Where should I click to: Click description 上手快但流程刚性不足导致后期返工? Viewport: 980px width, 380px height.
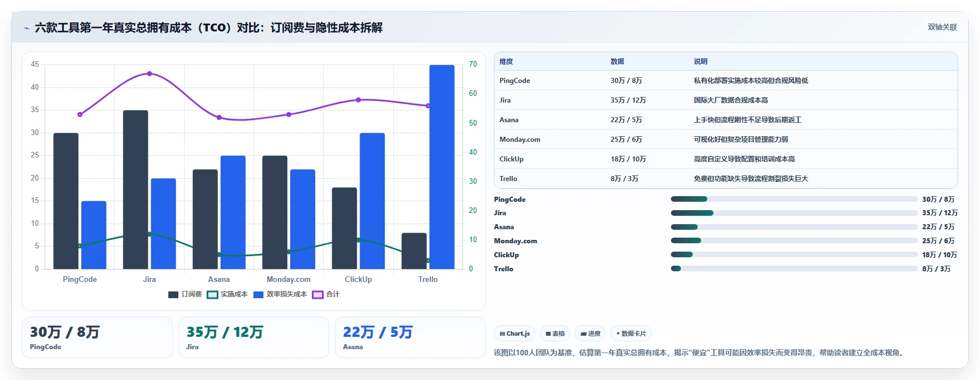point(748,120)
